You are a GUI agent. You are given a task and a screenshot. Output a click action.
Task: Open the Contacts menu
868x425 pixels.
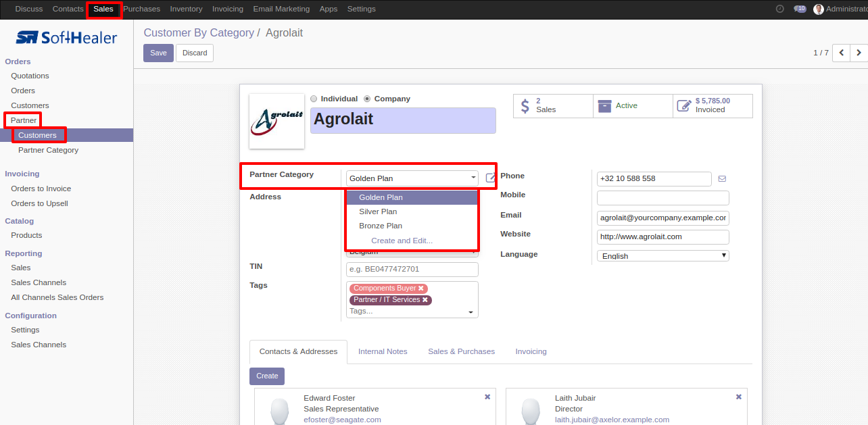68,9
